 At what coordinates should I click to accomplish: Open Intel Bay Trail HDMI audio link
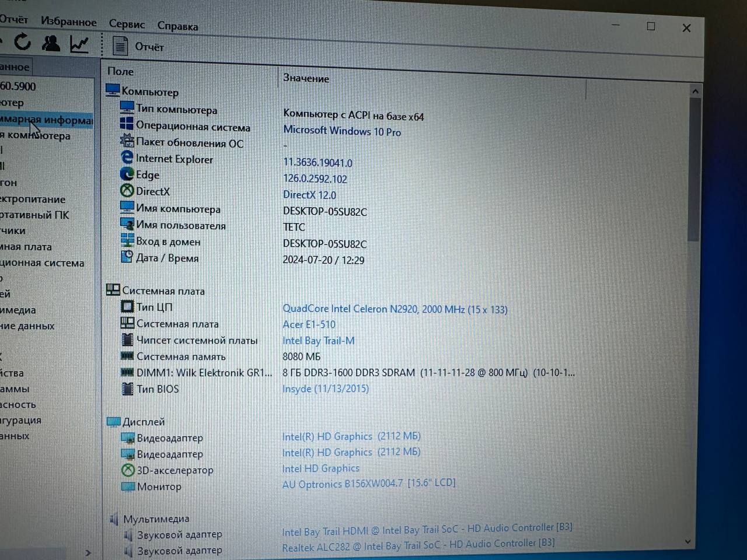point(427,530)
